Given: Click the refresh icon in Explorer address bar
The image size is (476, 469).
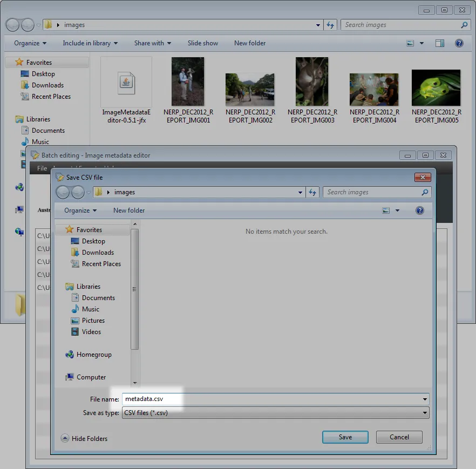Looking at the screenshot, I should (x=330, y=25).
